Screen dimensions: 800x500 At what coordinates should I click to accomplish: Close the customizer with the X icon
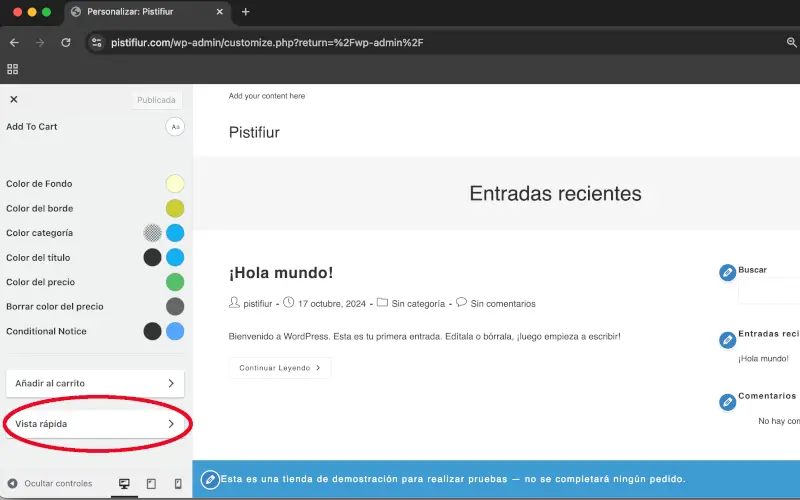point(14,99)
